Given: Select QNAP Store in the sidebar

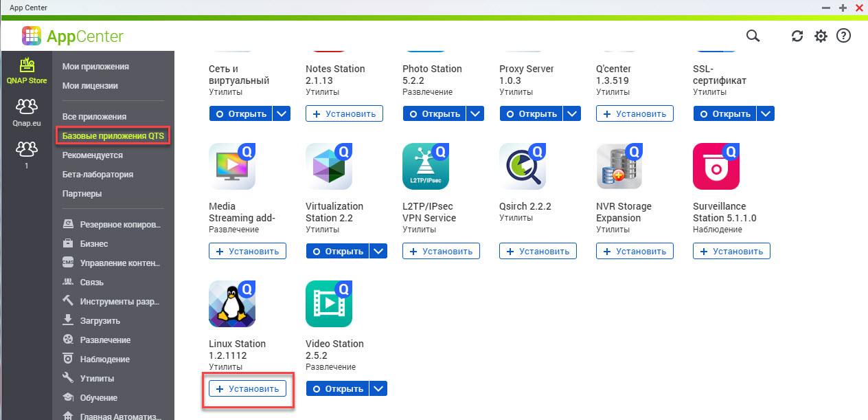Looking at the screenshot, I should click(x=26, y=71).
